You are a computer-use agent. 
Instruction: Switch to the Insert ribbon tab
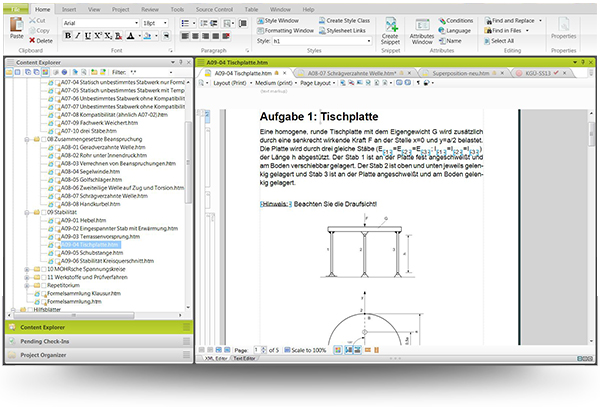tap(69, 9)
